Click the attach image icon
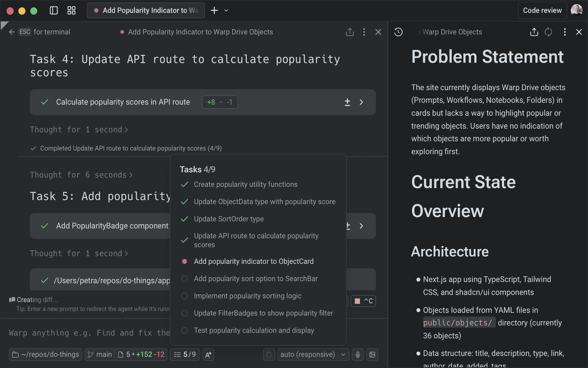 pyautogui.click(x=372, y=355)
